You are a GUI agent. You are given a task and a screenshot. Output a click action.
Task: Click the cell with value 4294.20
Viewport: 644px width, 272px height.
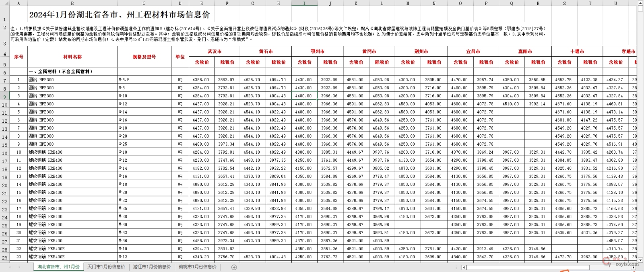(x=202, y=249)
